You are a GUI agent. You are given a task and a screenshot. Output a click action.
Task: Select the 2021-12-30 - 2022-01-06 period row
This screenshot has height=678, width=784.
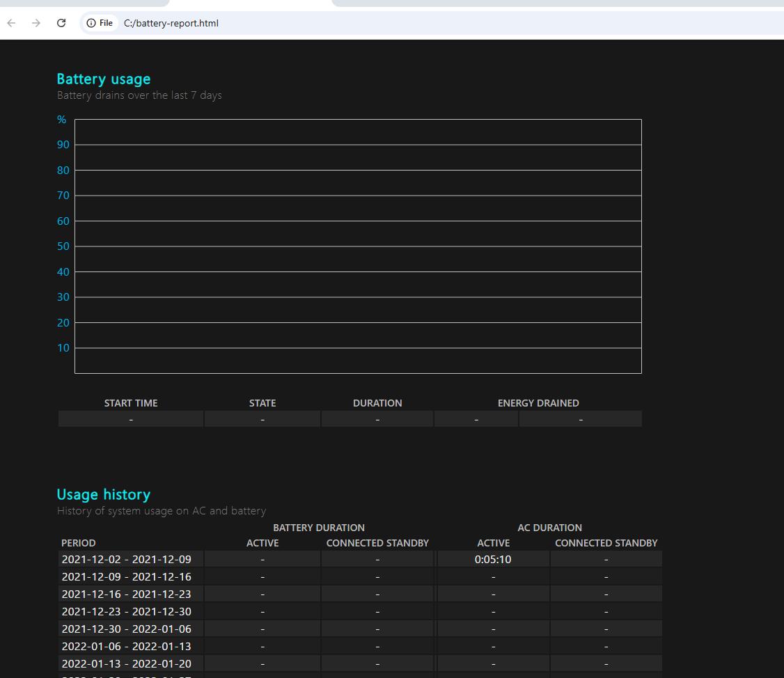pyautogui.click(x=126, y=629)
